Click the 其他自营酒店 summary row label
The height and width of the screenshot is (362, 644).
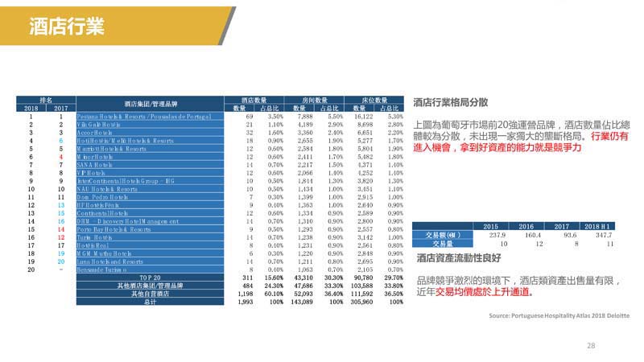click(150, 294)
